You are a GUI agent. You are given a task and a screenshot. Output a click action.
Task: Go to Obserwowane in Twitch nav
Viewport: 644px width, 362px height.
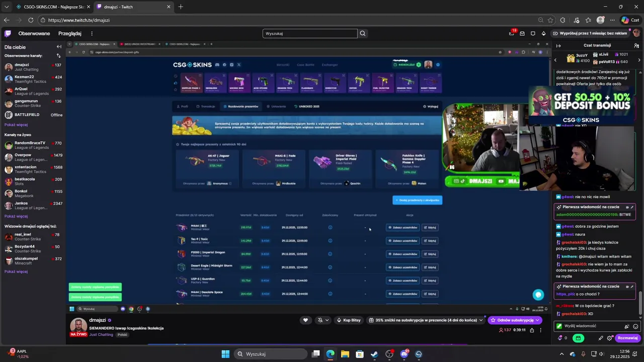click(34, 34)
